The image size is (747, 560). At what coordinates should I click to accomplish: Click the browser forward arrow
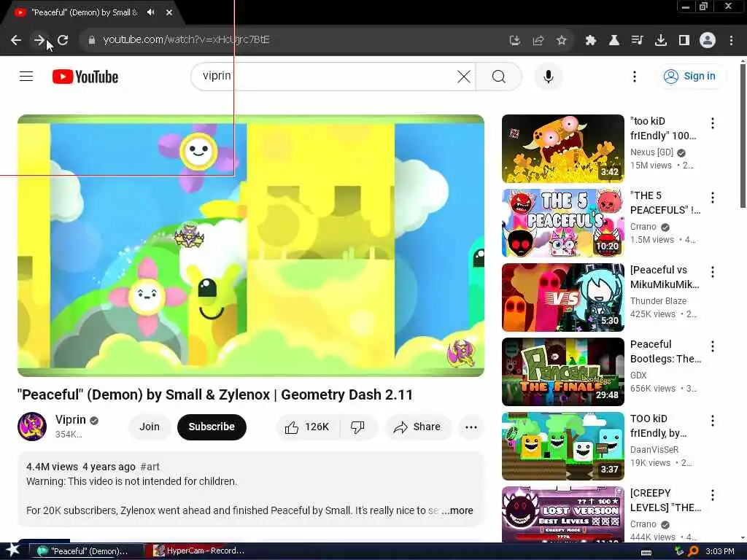point(39,41)
